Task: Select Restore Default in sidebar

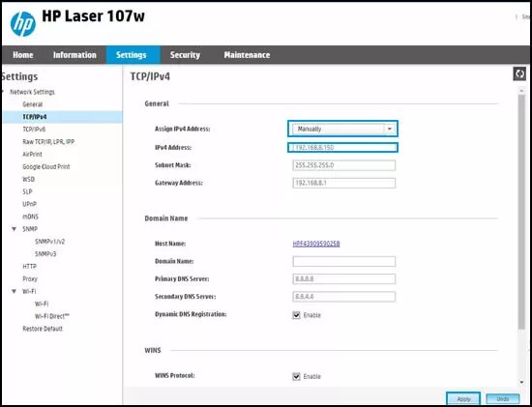Action: point(43,329)
